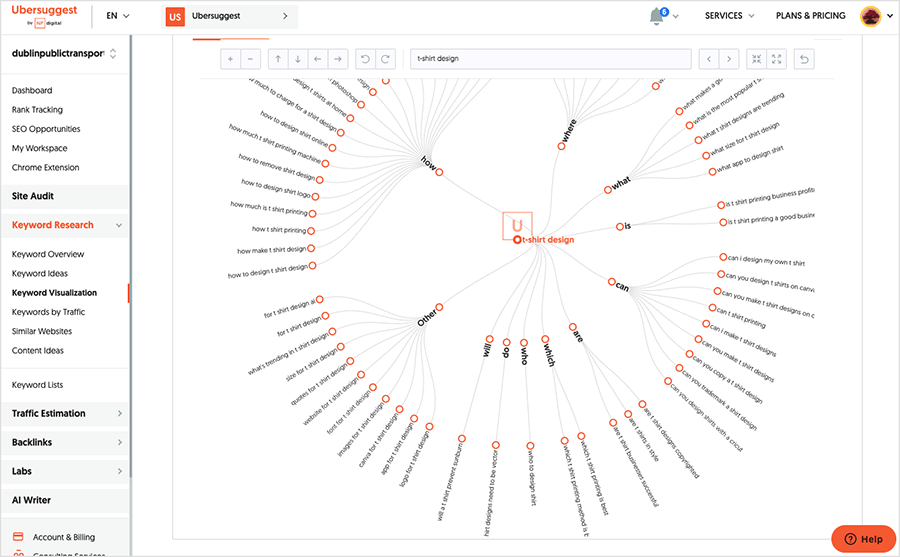Image resolution: width=900 pixels, height=557 pixels.
Task: Open Keyword Ideas page
Action: coord(40,274)
